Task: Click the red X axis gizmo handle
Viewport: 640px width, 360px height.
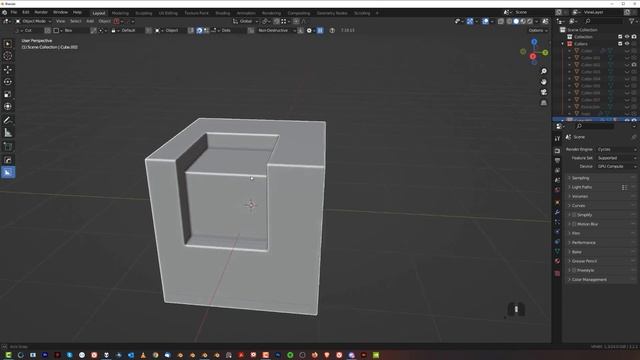Action: click(x=533, y=56)
